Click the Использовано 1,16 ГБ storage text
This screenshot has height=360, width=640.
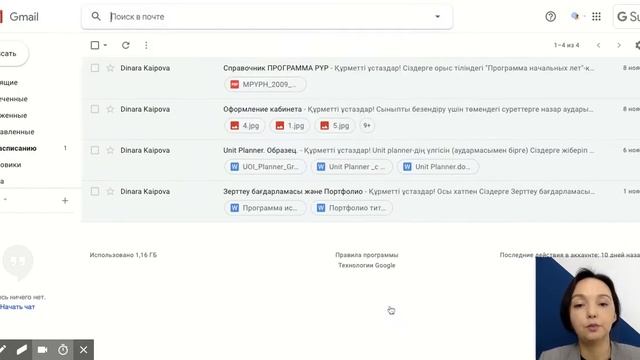(123, 255)
